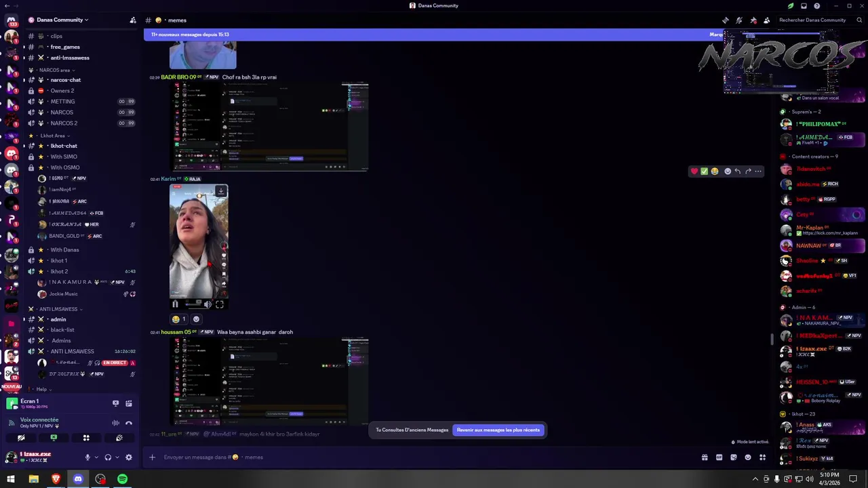Open the gift icon in message bar

705,457
